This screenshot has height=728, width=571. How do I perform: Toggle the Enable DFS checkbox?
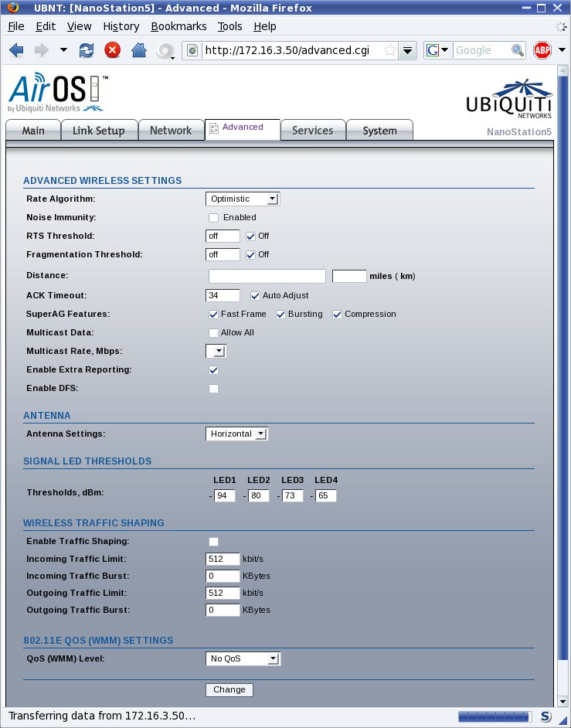tap(213, 389)
